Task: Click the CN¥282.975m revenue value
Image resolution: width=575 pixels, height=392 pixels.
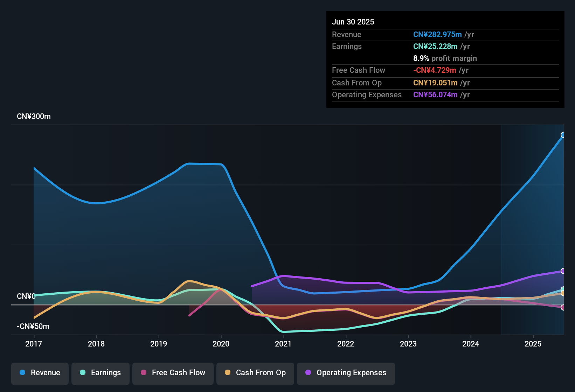Action: tap(437, 34)
